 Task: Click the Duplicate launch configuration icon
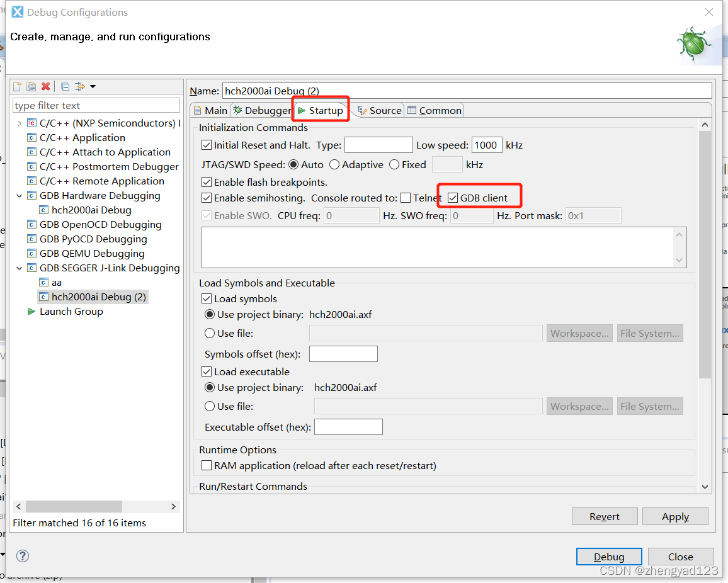point(31,86)
